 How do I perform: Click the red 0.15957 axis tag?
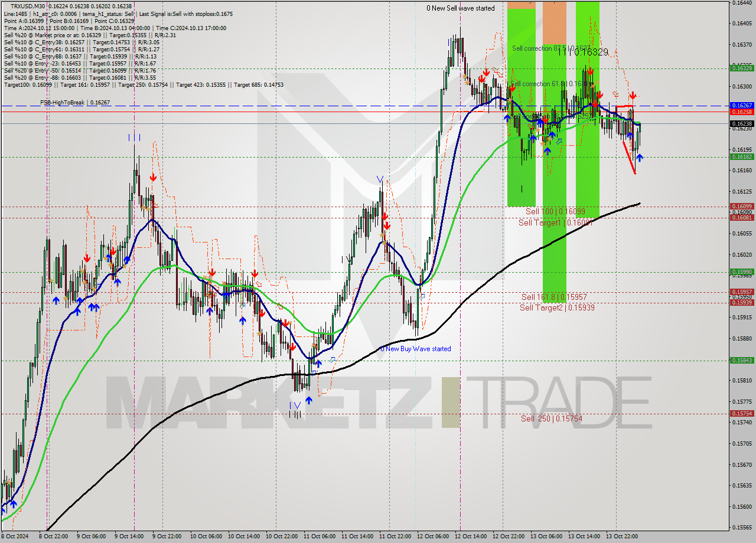(742, 292)
